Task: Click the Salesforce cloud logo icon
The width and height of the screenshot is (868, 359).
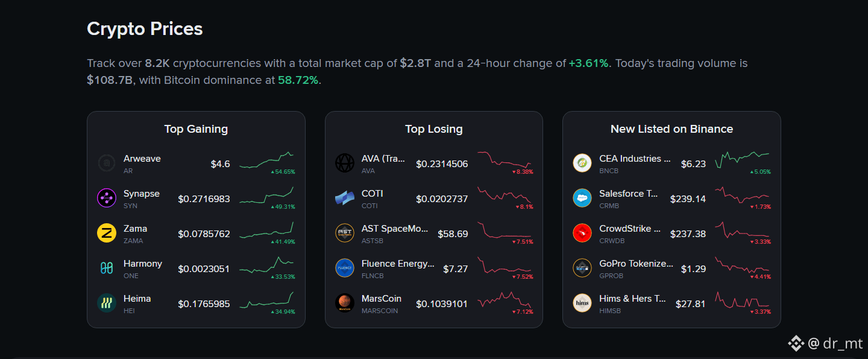Action: pyautogui.click(x=582, y=198)
